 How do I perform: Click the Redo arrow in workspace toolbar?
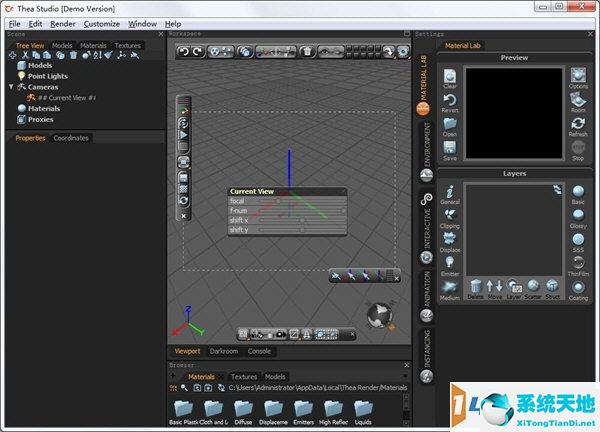pyautogui.click(x=197, y=52)
